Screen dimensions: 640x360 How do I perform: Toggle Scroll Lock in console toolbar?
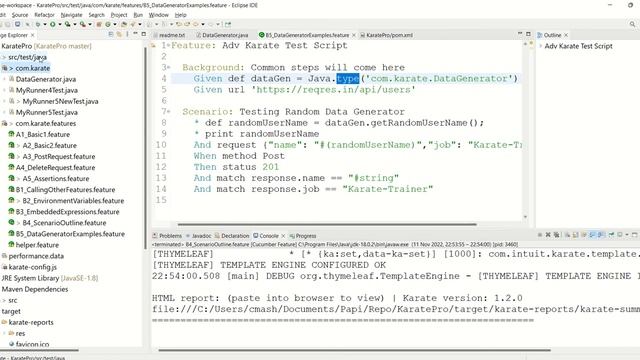576,235
